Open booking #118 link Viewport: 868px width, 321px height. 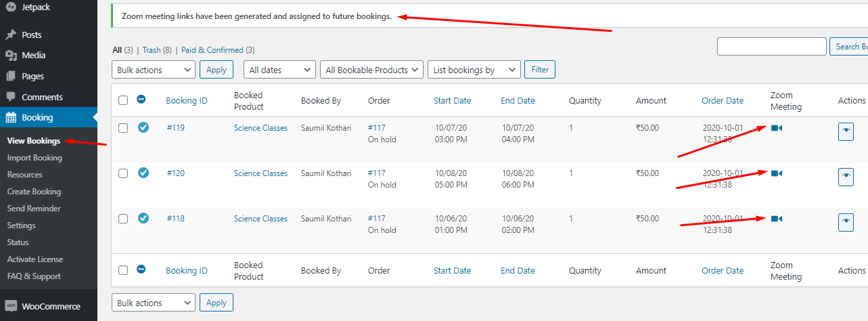[176, 219]
